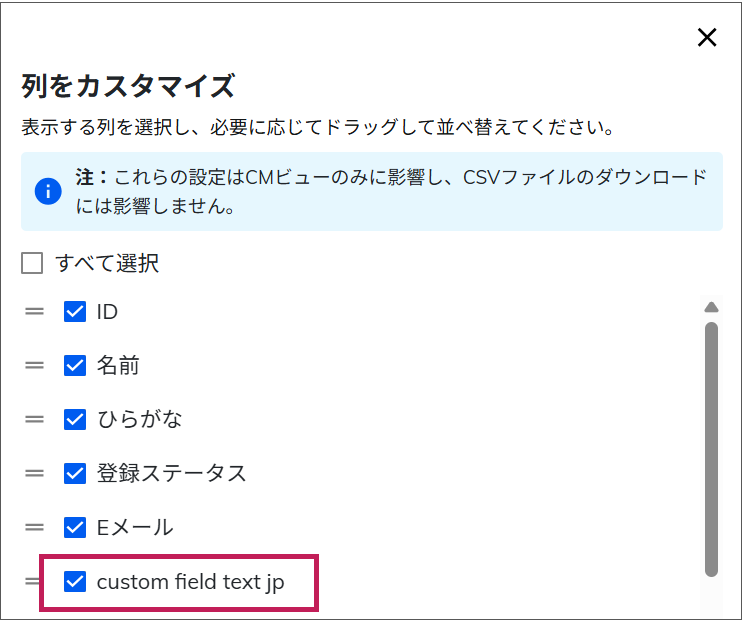Viewport: 745px width, 622px height.
Task: Click drag handle beside Eメール row
Action: point(35,527)
